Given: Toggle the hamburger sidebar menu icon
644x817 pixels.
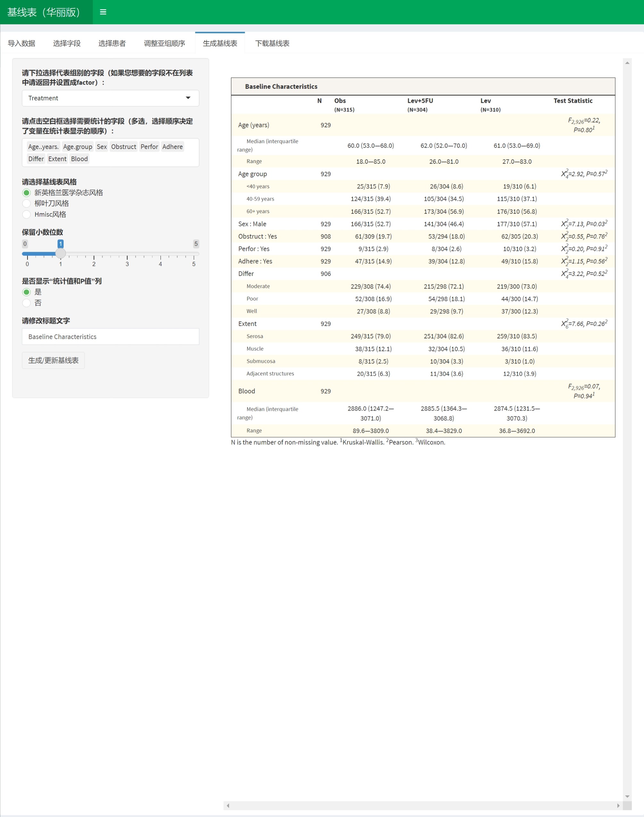Looking at the screenshot, I should (103, 12).
